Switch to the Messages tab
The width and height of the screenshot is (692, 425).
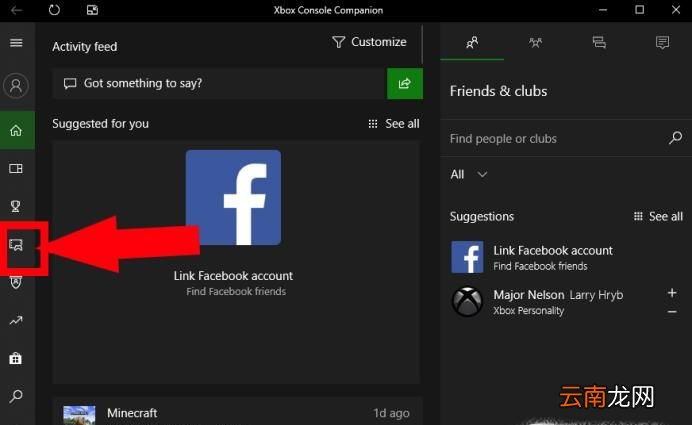point(599,42)
